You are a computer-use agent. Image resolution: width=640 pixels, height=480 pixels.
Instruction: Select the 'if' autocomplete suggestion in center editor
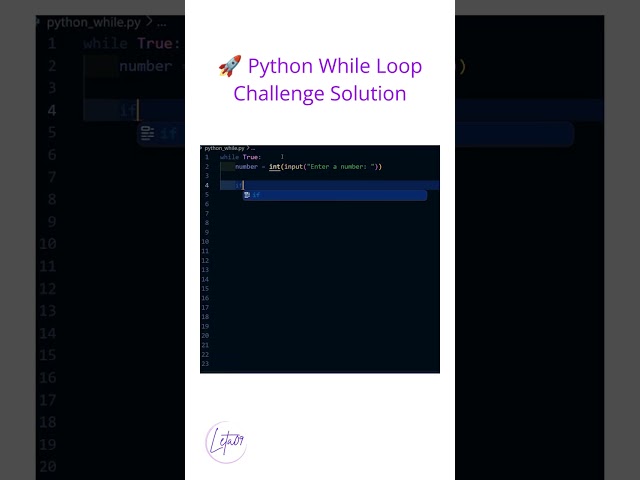pos(335,195)
